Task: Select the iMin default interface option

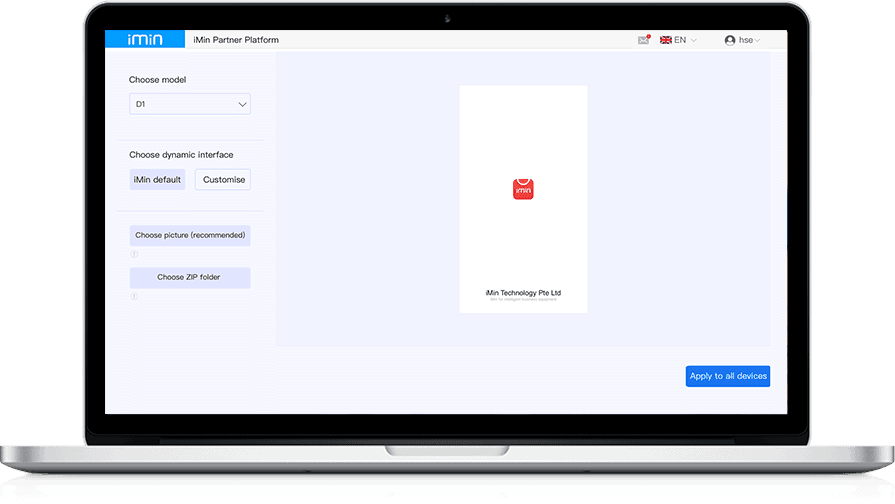Action: pos(157,180)
